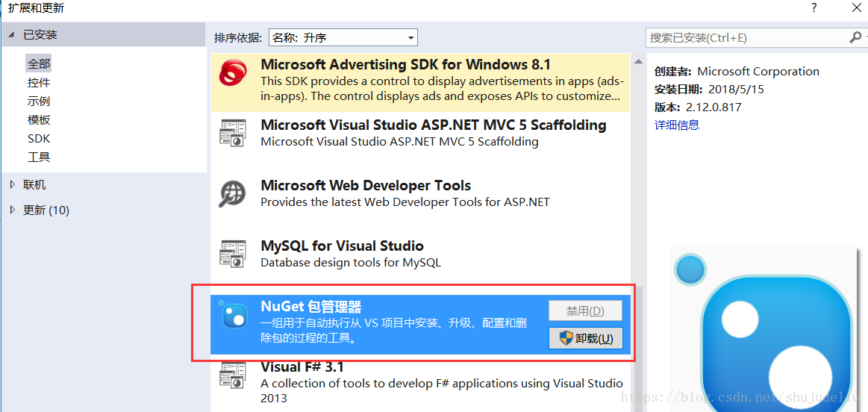Screen dimensions: 868x412
Task: Click the ASP.NET MVC 5 Scaffolding icon
Action: click(233, 133)
